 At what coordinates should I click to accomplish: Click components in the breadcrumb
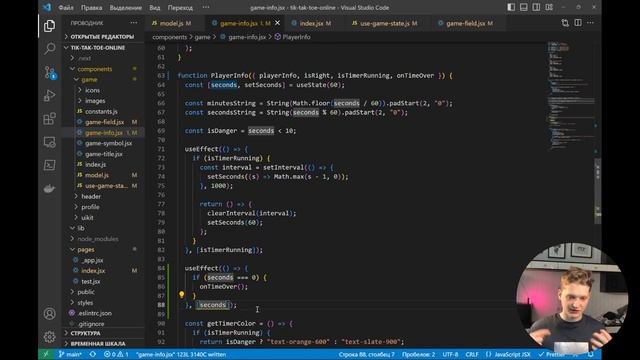(x=169, y=37)
